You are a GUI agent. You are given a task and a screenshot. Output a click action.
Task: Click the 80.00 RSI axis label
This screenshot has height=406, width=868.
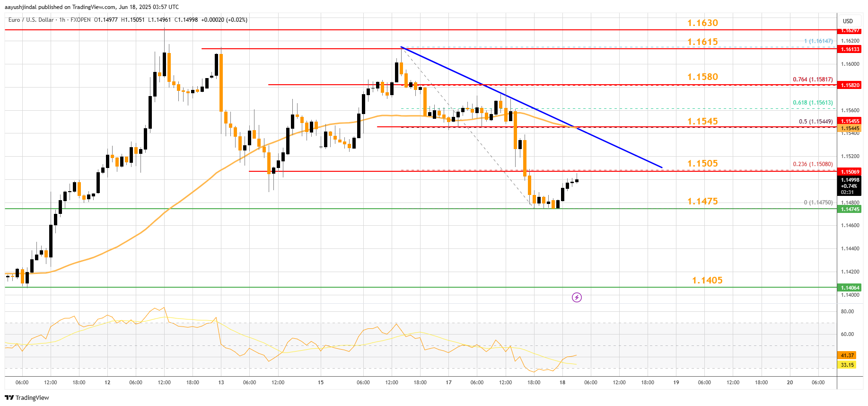click(847, 311)
